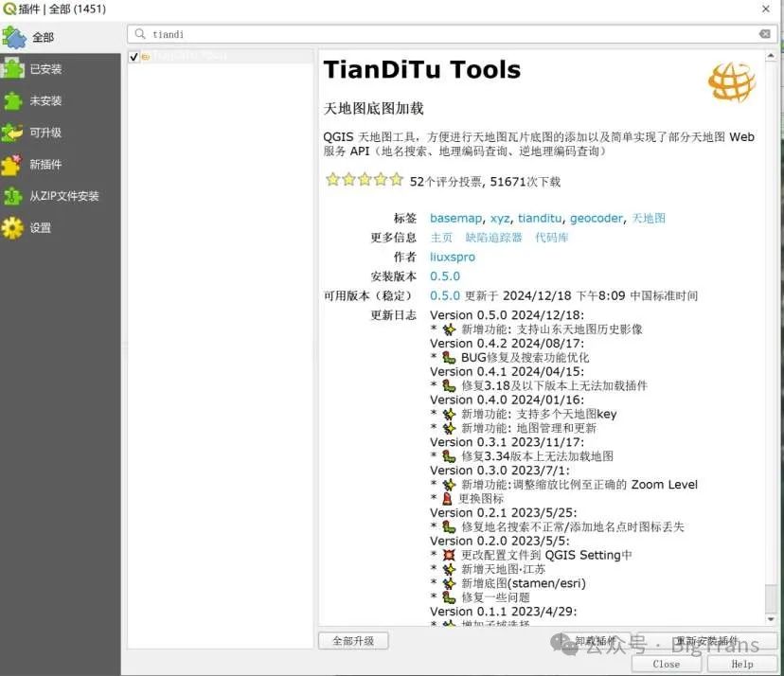The height and width of the screenshot is (676, 784).
Task: Click the 全部升级 (Upgrade all) button
Action: [353, 641]
